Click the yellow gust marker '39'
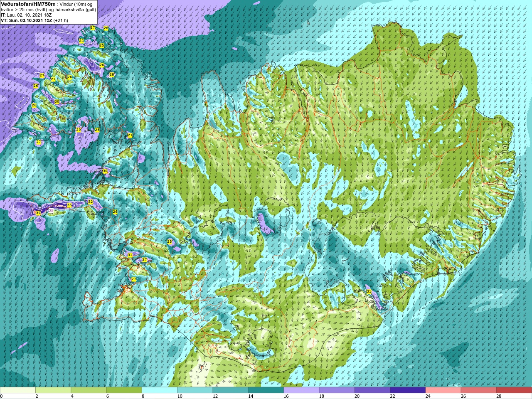532x399 pixels. click(x=38, y=213)
